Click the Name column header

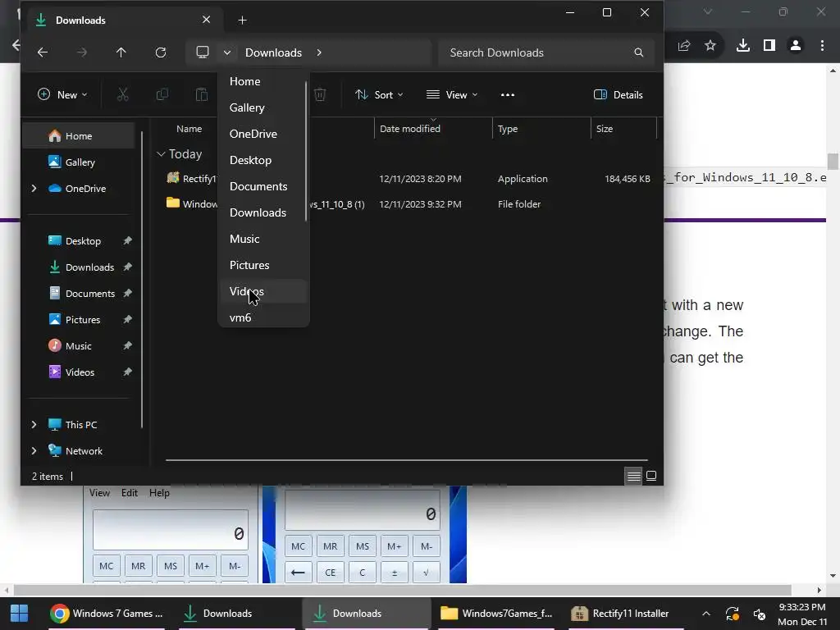pyautogui.click(x=189, y=129)
